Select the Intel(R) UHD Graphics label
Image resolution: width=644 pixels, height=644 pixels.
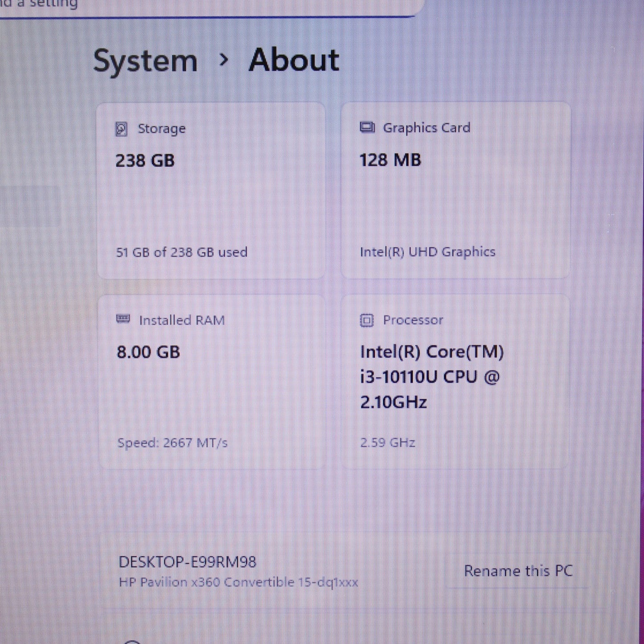[427, 252]
